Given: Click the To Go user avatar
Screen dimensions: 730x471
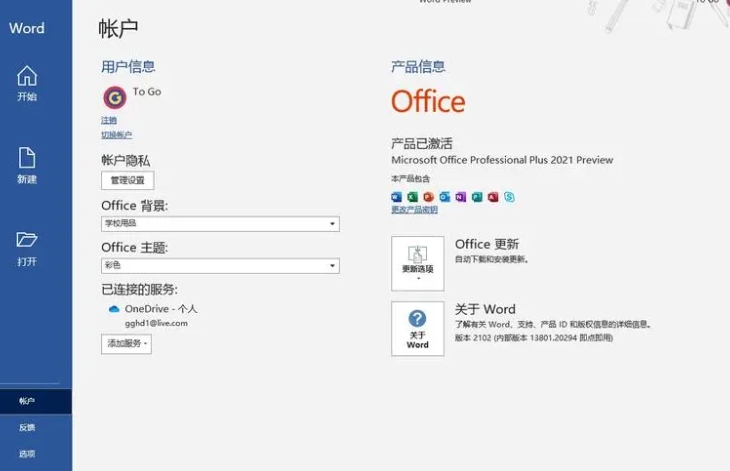Looking at the screenshot, I should point(114,97).
